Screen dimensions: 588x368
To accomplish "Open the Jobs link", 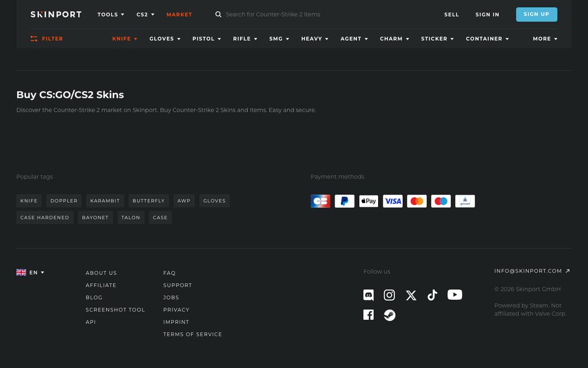I will click(x=171, y=297).
